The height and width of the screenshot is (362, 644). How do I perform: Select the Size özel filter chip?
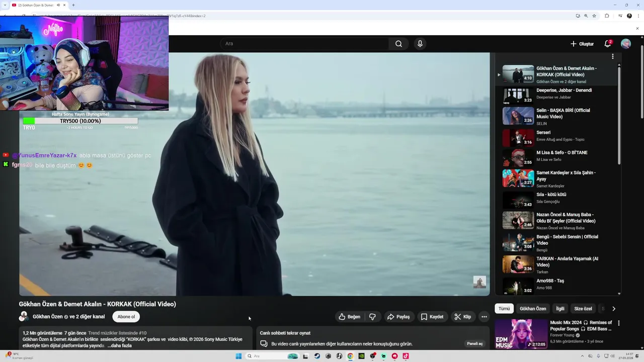(x=583, y=309)
